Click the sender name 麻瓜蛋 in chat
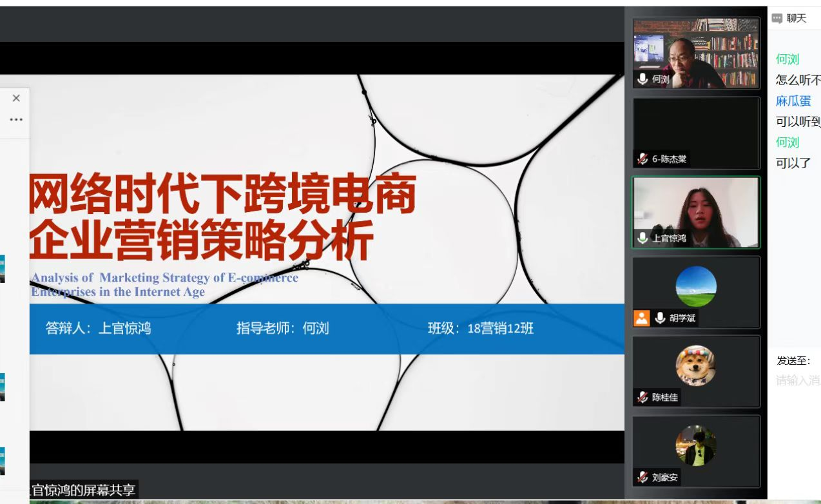Screen dimensions: 821x504 pyautogui.click(x=793, y=101)
